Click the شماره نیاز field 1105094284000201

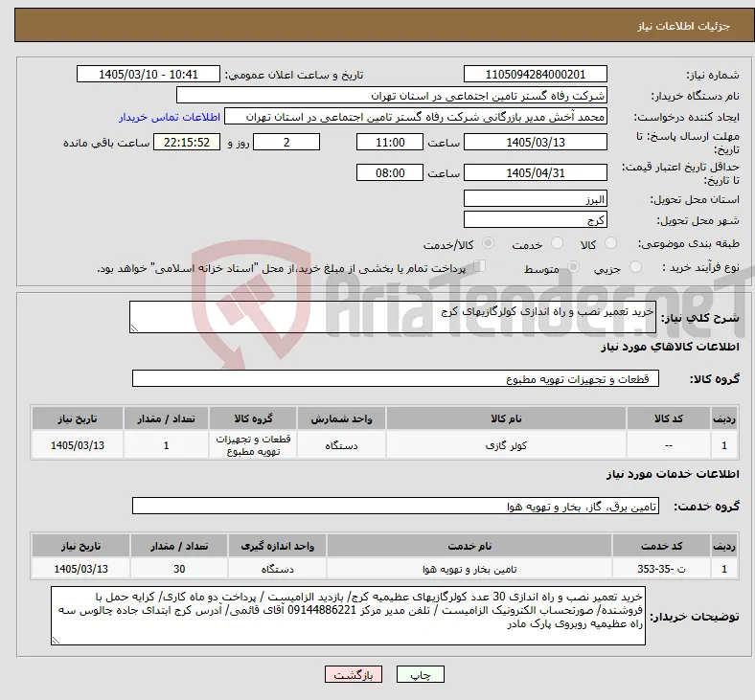(535, 74)
